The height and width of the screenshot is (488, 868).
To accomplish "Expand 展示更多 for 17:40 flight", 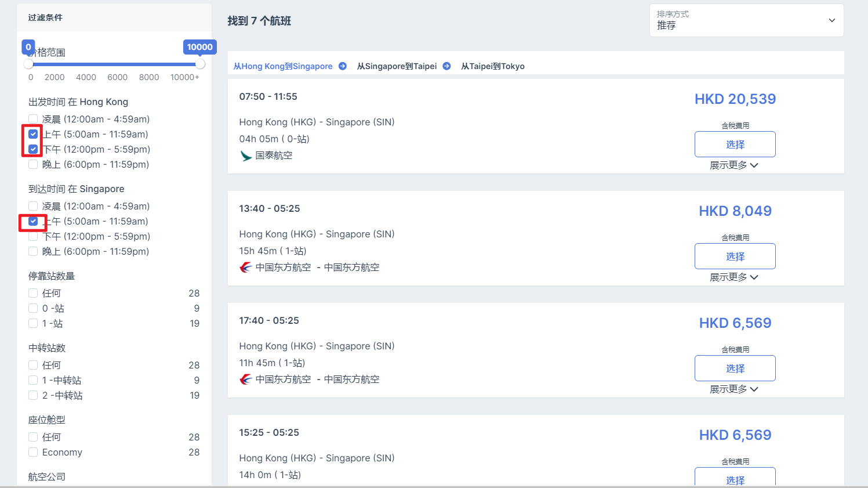I will pyautogui.click(x=734, y=389).
